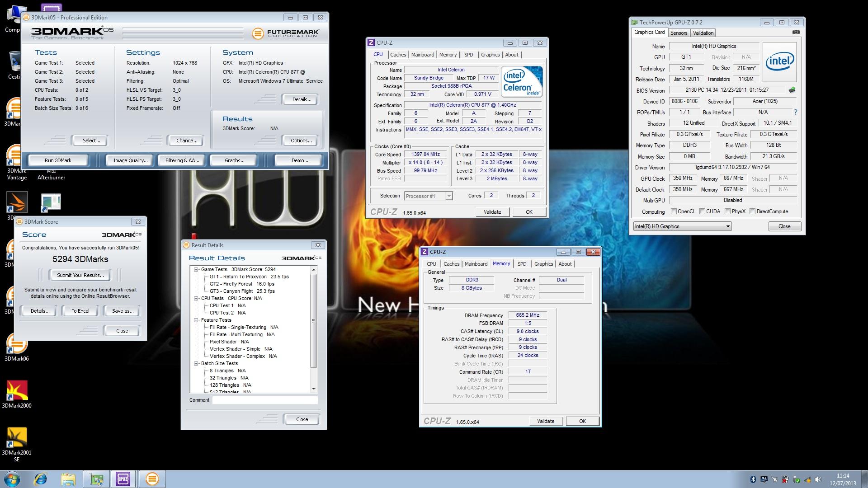
Task: Click the green picture app on the taskbar
Action: 96,479
